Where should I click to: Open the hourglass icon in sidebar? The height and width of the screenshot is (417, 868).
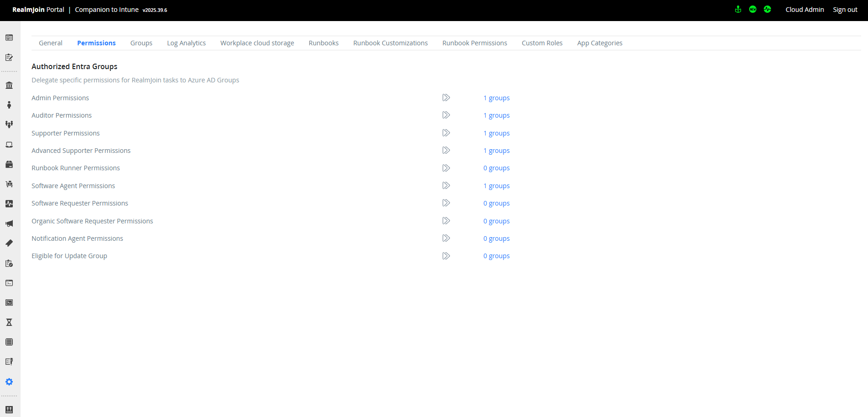[9, 322]
